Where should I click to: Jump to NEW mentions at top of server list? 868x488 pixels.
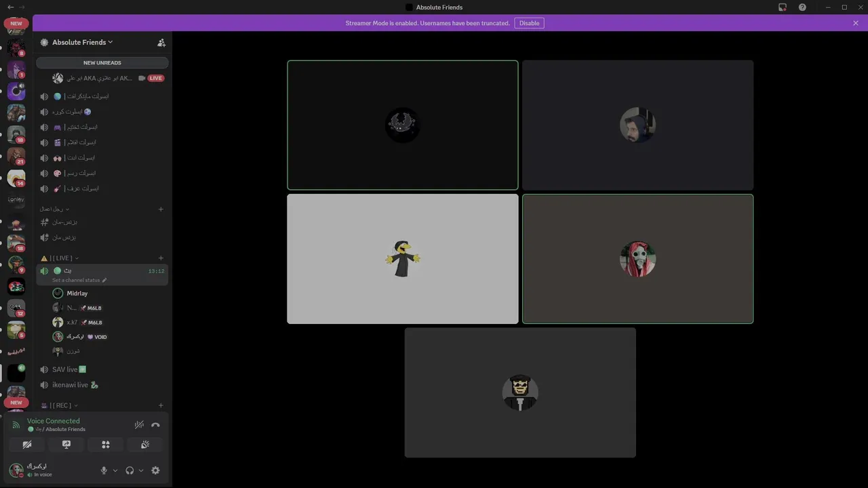click(x=16, y=24)
